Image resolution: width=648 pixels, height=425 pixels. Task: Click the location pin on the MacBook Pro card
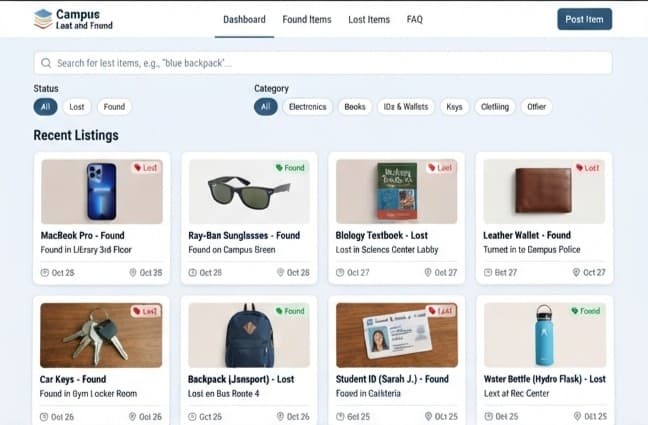click(133, 272)
